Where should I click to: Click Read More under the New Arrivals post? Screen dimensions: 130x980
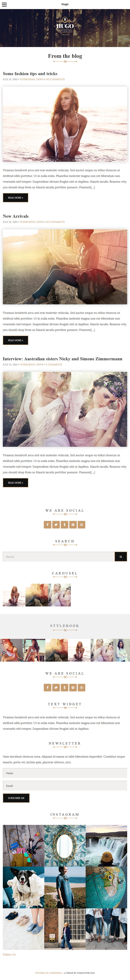click(15, 340)
